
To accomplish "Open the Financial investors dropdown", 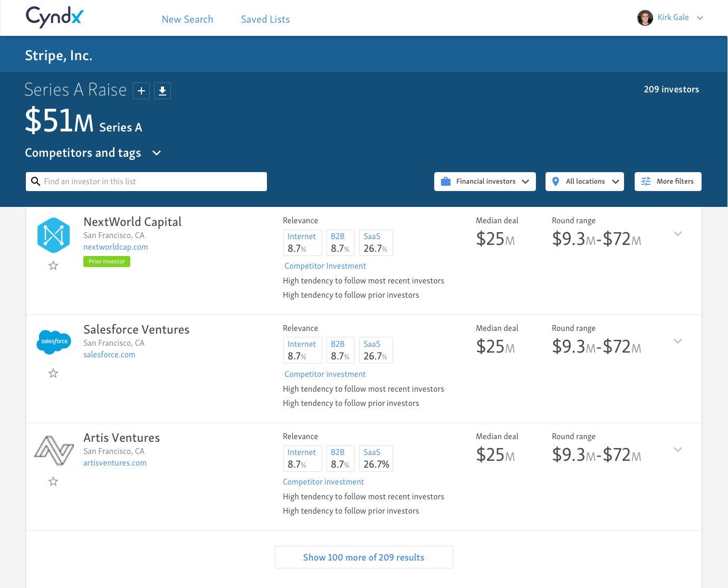I will click(485, 182).
